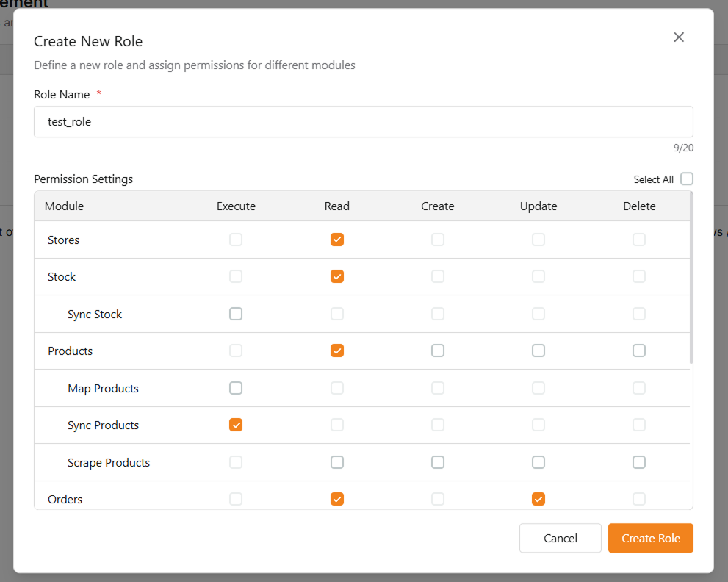Click the Create New Role title

click(88, 41)
